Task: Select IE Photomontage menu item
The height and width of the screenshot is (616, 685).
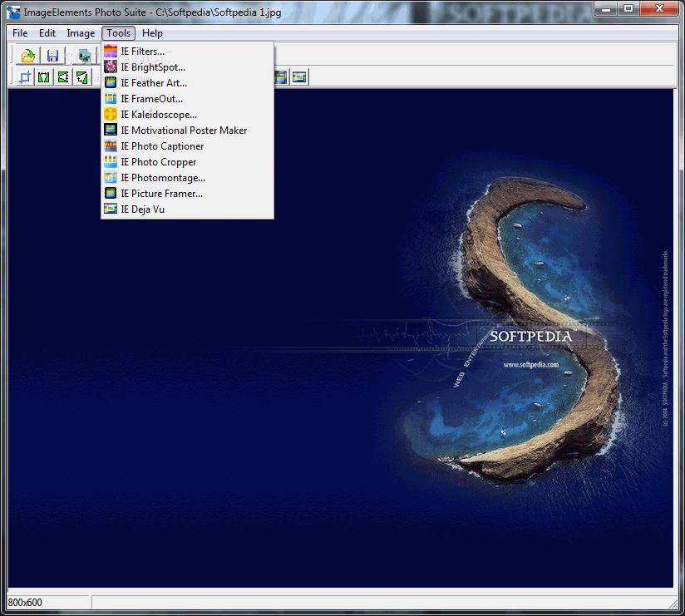Action: coord(187,178)
